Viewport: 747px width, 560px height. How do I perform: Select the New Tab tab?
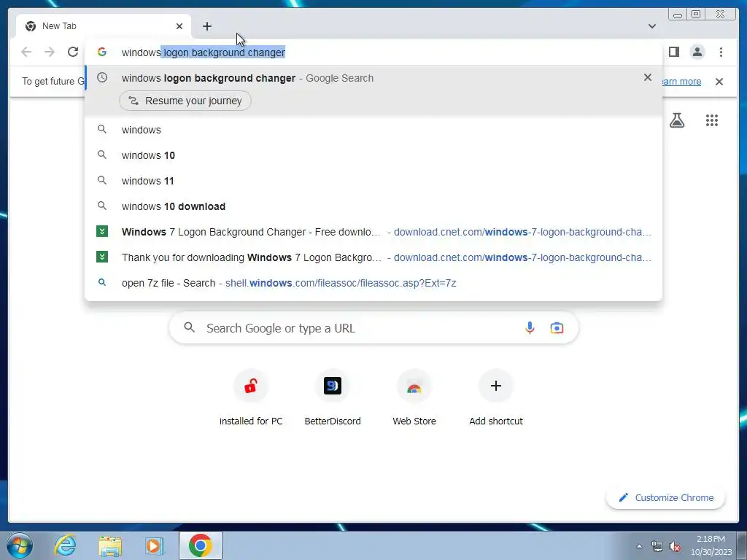tap(104, 26)
